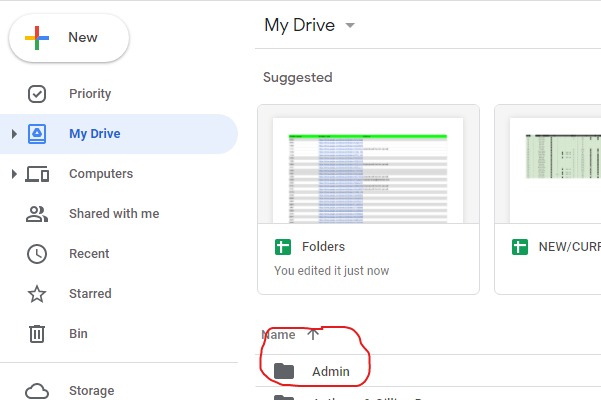Click the Bin trash can icon
601x400 pixels.
(37, 334)
